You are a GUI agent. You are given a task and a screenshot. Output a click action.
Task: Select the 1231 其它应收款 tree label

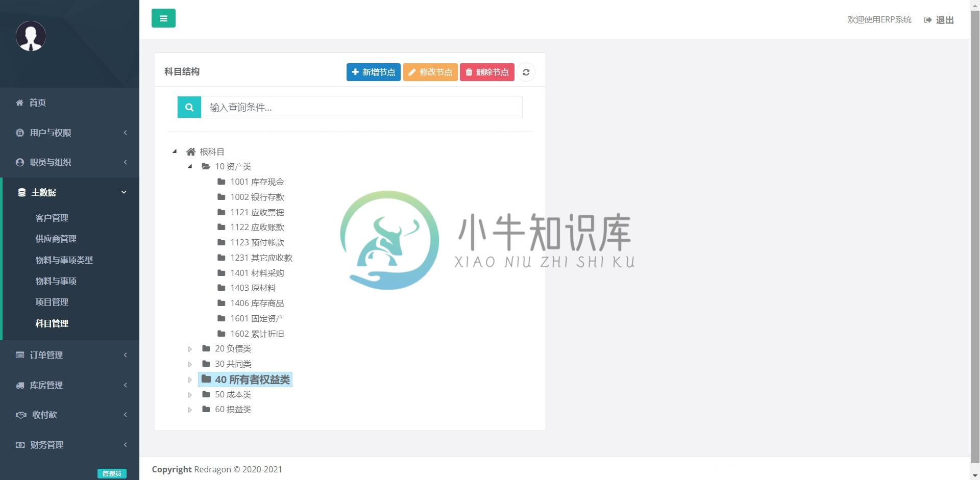point(261,258)
